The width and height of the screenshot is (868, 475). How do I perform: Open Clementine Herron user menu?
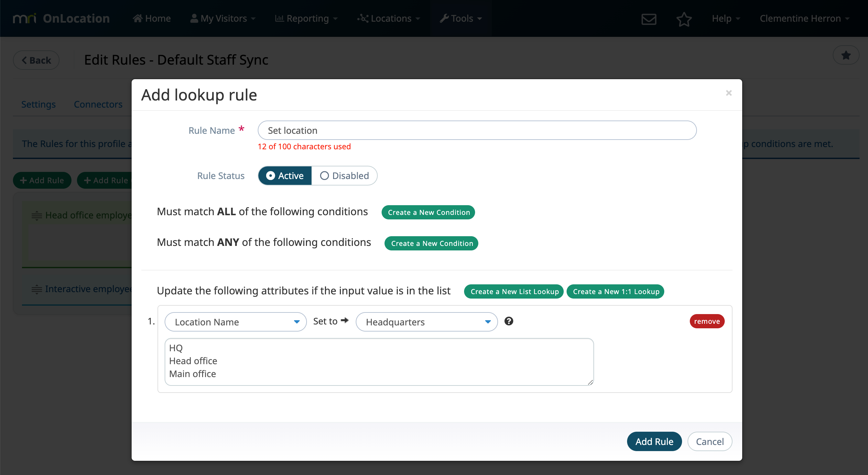tap(804, 18)
